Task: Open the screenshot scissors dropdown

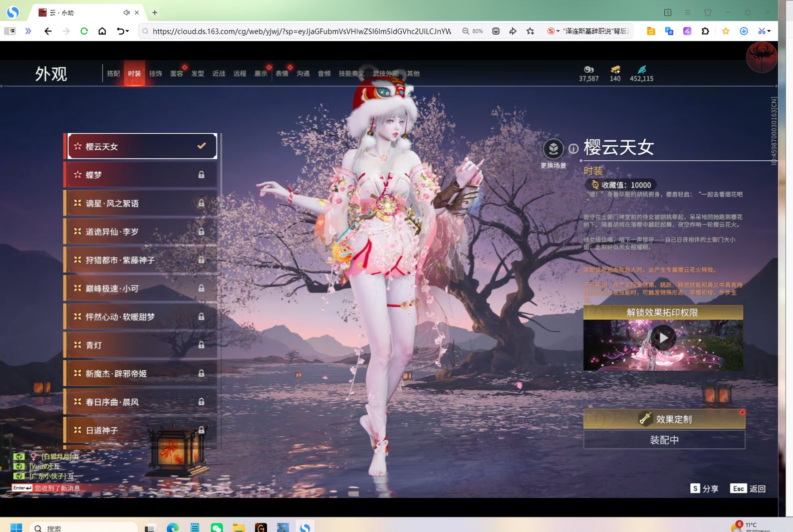Action: tap(764, 31)
